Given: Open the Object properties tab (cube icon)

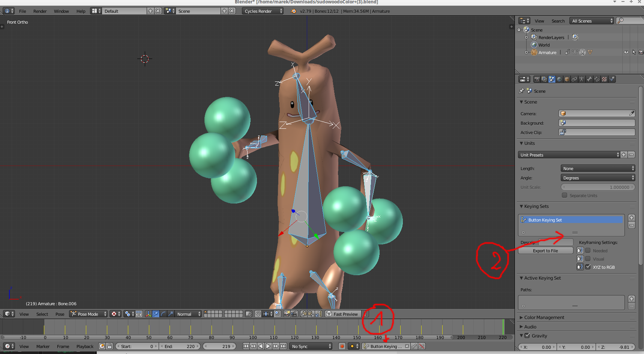Looking at the screenshot, I should coord(567,79).
